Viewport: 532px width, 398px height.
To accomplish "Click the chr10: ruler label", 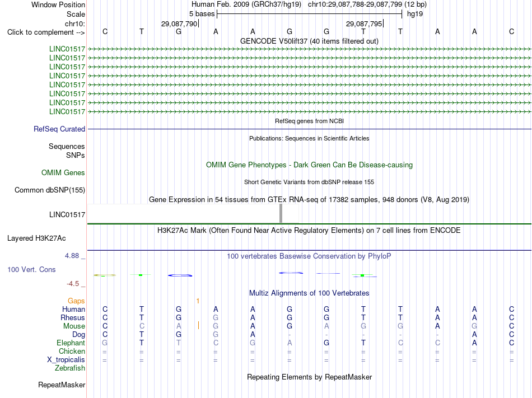I will 75,24.
